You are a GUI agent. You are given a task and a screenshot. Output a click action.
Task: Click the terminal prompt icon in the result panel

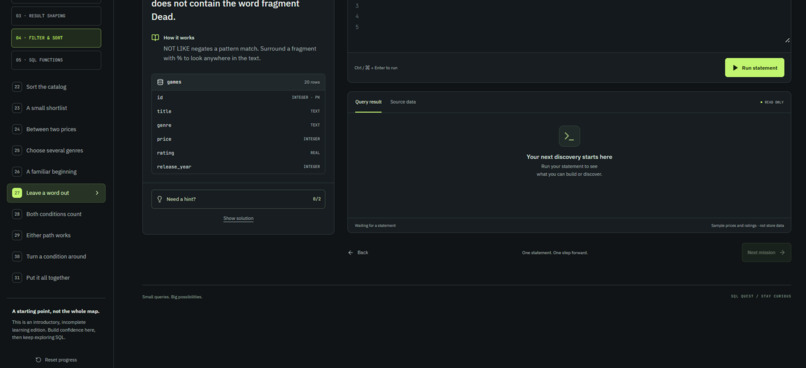click(x=569, y=136)
